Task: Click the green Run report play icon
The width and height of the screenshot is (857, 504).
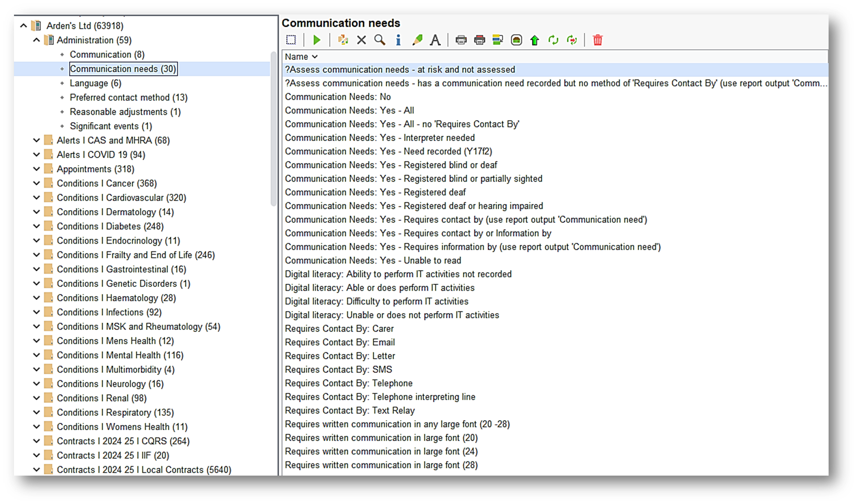Action: (x=317, y=40)
